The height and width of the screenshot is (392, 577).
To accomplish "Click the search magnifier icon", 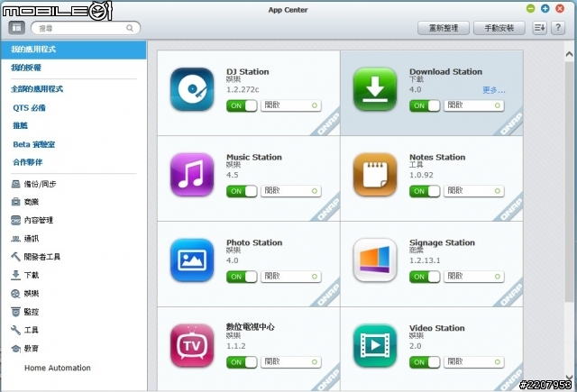I will tap(130, 28).
